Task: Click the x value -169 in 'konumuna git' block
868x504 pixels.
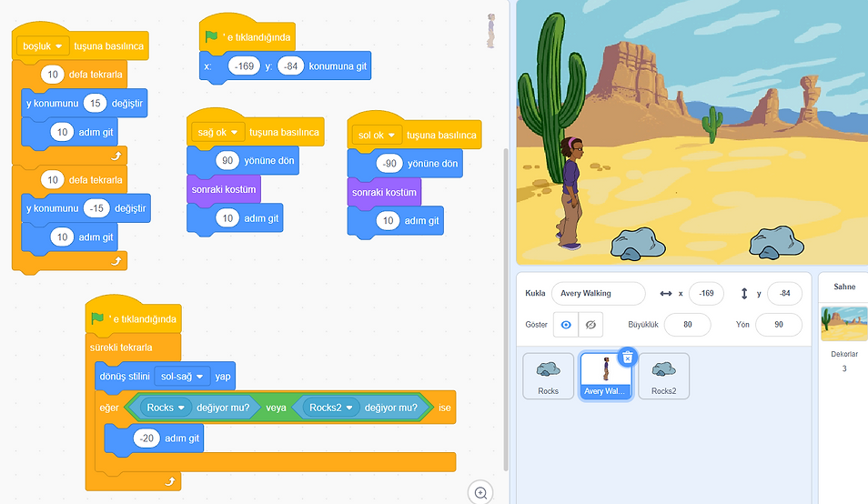Action: tap(244, 66)
